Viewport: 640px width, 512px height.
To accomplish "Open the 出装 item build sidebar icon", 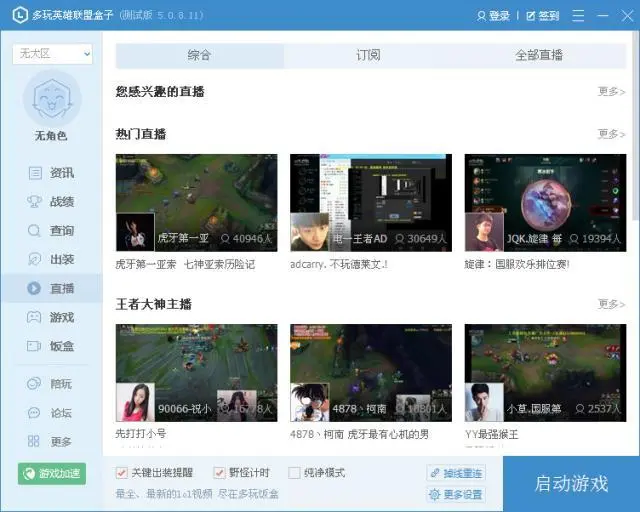I will click(x=34, y=259).
